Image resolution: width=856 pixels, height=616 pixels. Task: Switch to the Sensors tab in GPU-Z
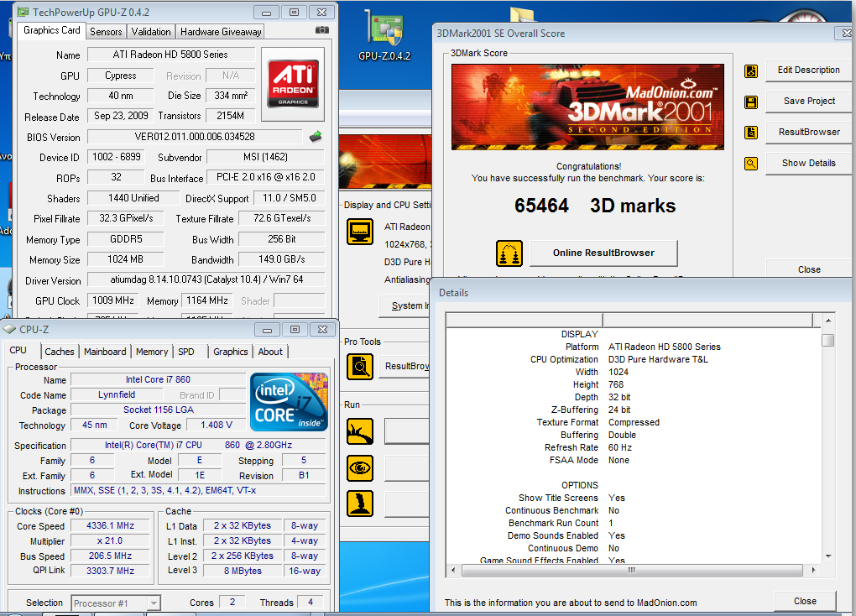[106, 32]
